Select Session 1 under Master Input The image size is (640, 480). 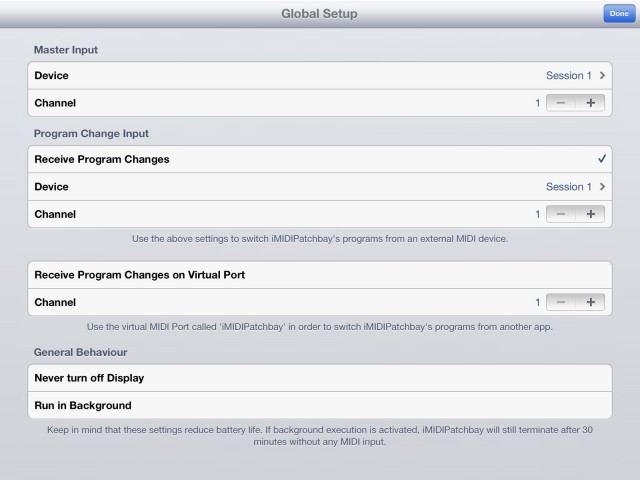point(568,75)
